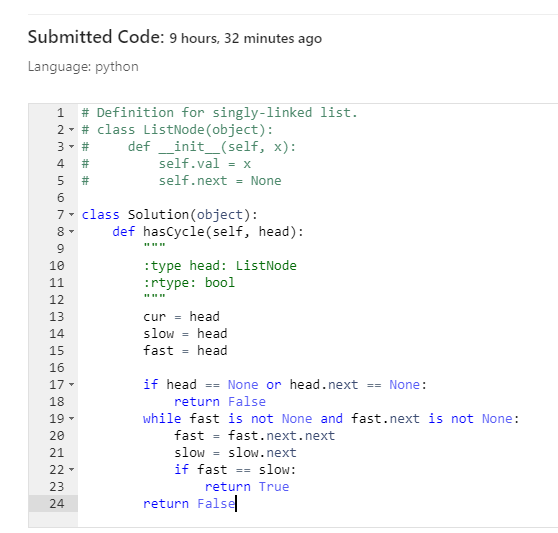
Task: Place cursor on 'hasCycle' method name
Action: tap(174, 232)
